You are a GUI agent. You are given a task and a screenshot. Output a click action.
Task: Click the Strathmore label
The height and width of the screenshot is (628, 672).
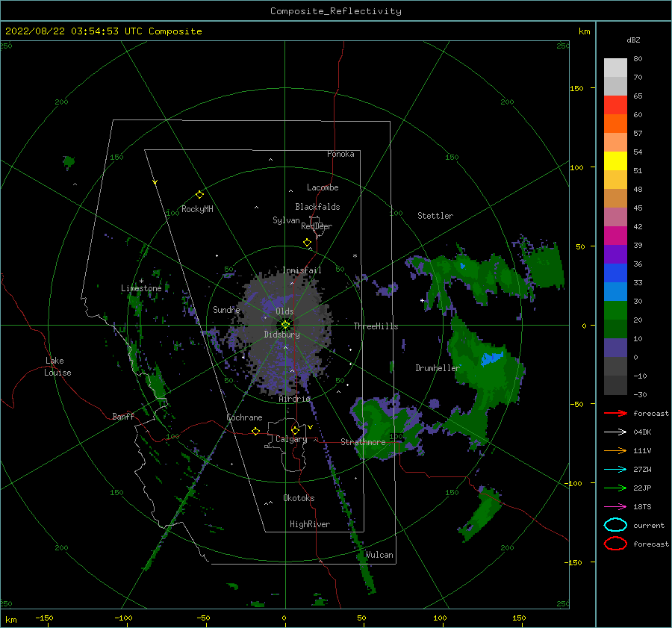363,442
